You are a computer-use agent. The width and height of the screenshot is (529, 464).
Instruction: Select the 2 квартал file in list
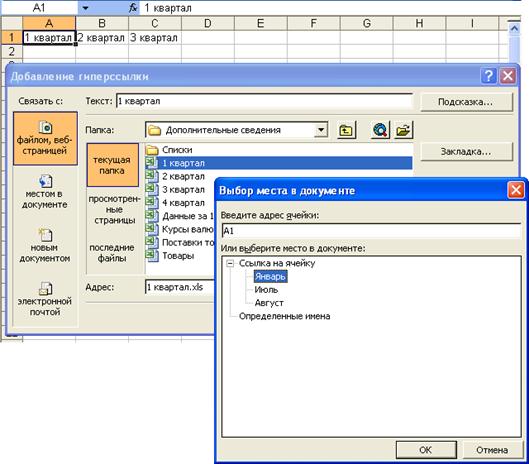(x=175, y=176)
